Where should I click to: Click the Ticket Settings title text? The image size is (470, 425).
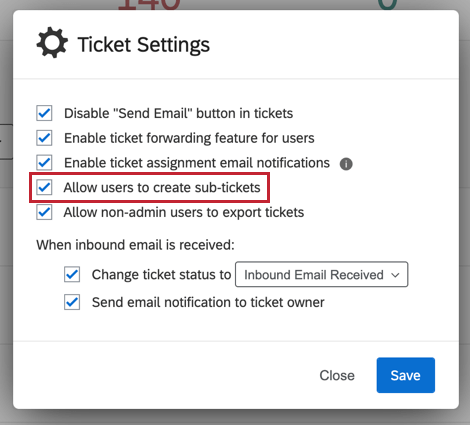pyautogui.click(x=144, y=45)
